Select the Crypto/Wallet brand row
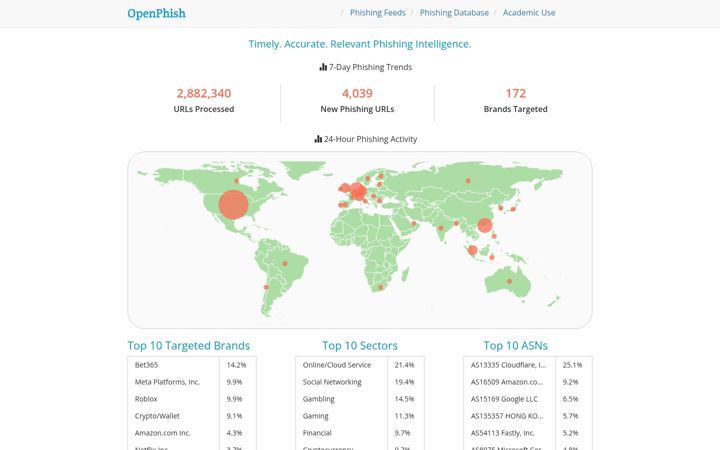 (192, 416)
